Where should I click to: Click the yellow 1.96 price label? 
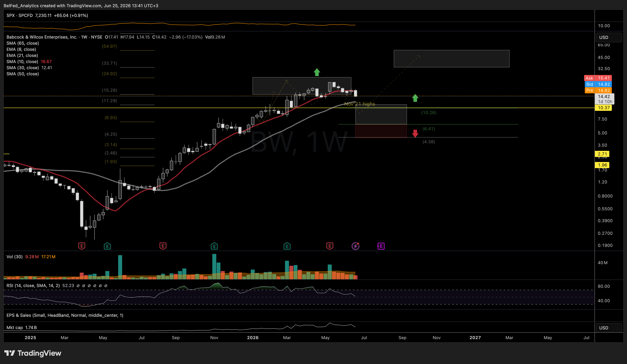[x=602, y=165]
